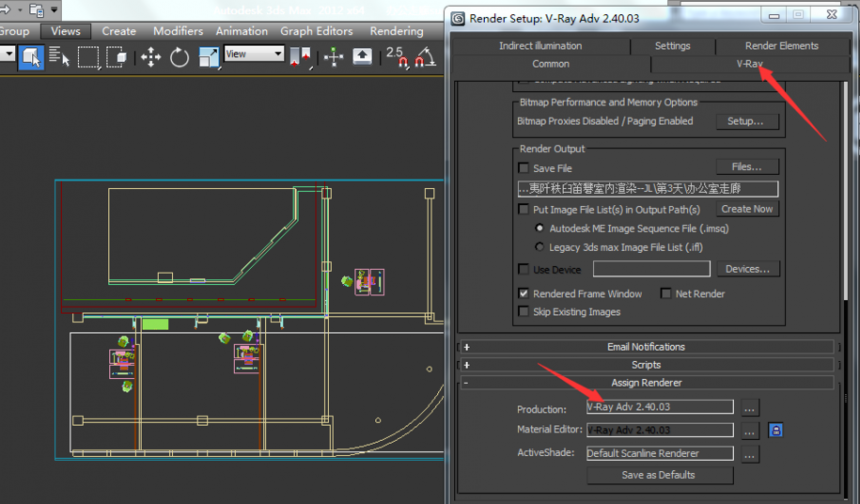
Task: Click the Use Device name field
Action: [652, 269]
